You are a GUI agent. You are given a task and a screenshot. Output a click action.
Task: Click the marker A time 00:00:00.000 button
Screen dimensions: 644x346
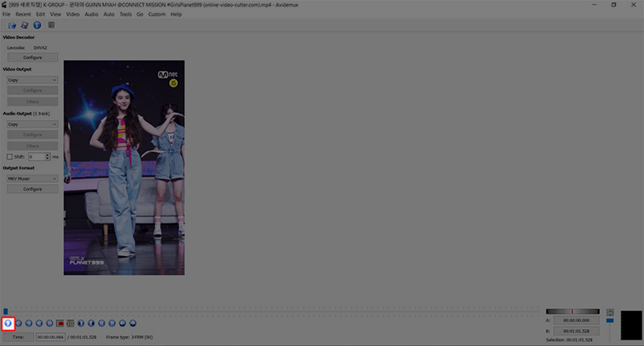pyautogui.click(x=576, y=321)
